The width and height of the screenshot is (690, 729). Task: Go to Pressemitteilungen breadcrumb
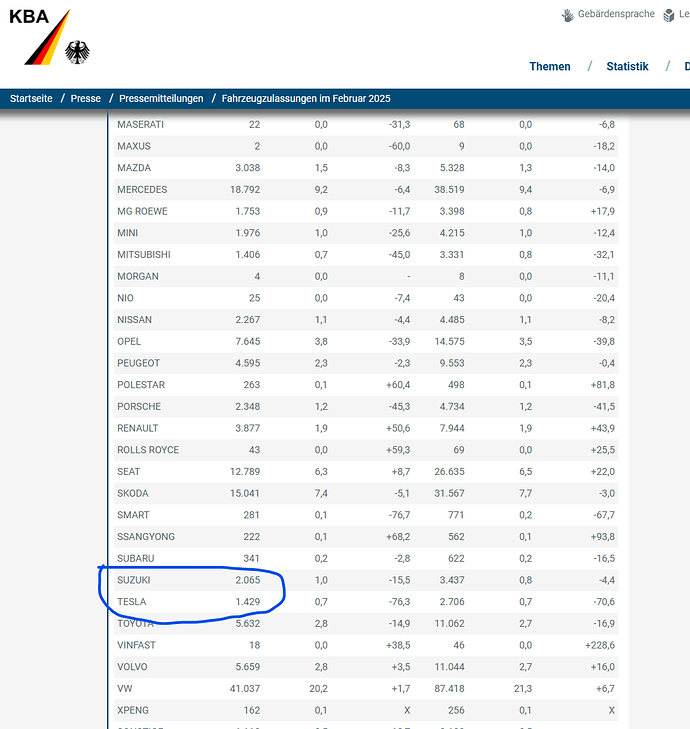pos(161,99)
